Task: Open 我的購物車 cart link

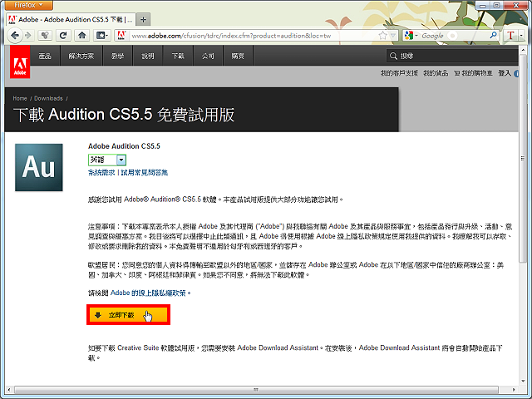Action: tap(473, 73)
